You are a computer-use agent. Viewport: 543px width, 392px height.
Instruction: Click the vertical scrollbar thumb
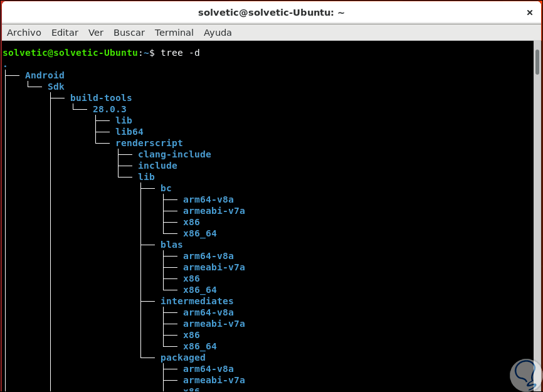tap(537, 61)
